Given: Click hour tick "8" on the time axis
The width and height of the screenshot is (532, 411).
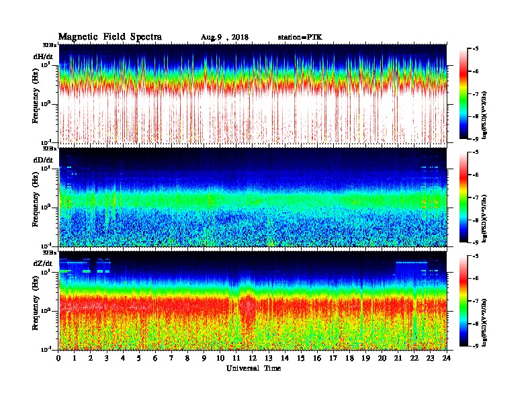Looking at the screenshot, I should point(188,359).
